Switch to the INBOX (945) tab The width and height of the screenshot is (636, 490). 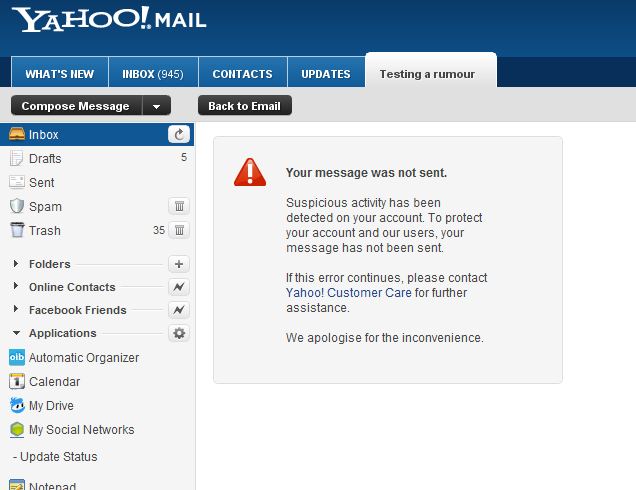[153, 73]
